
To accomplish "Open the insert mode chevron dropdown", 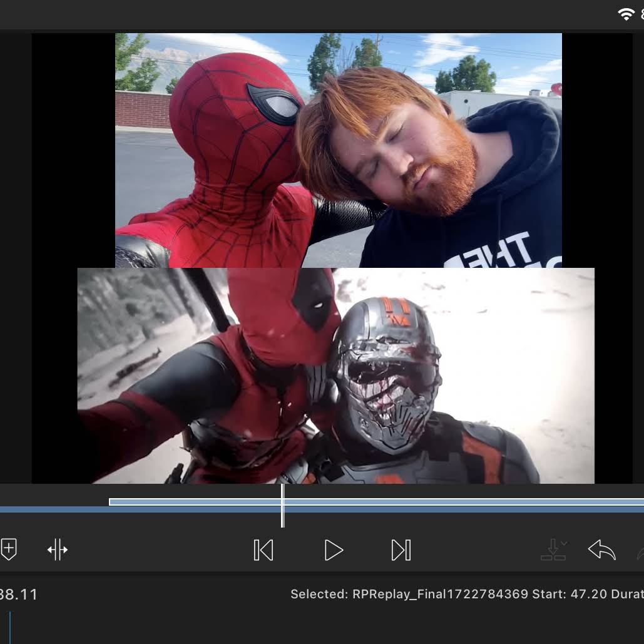I will [x=565, y=543].
